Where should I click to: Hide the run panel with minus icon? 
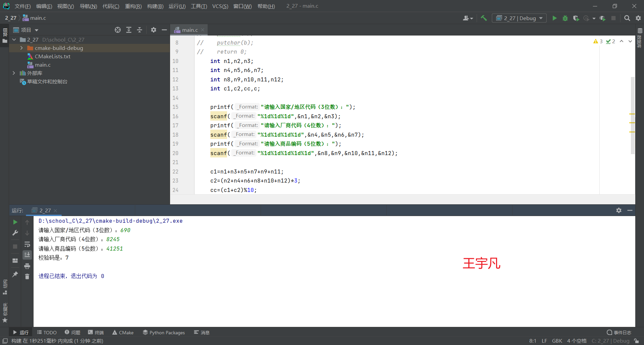[x=630, y=210]
